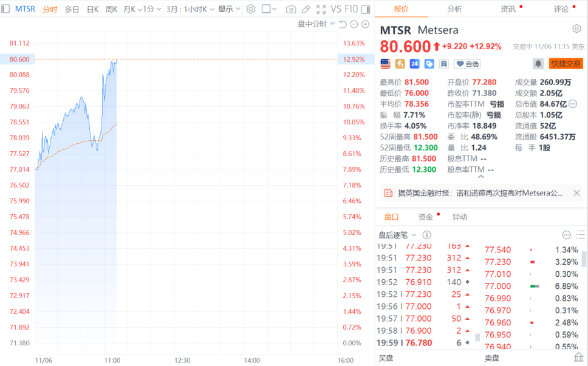Open the 1分 interval dropdown
588x366 pixels.
pyautogui.click(x=152, y=9)
